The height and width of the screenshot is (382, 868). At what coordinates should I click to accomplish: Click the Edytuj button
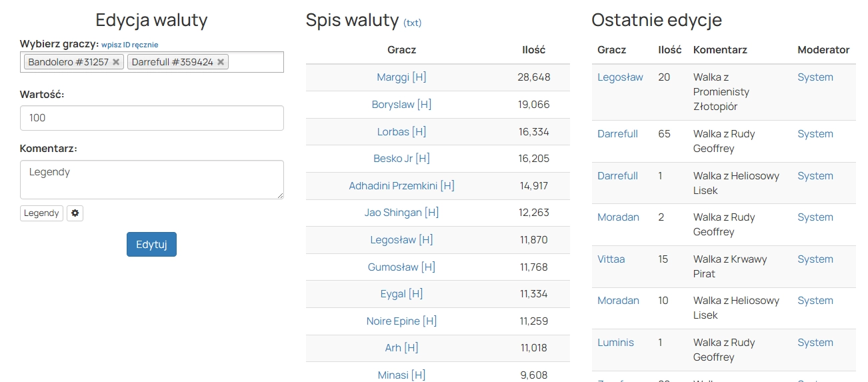tap(151, 245)
